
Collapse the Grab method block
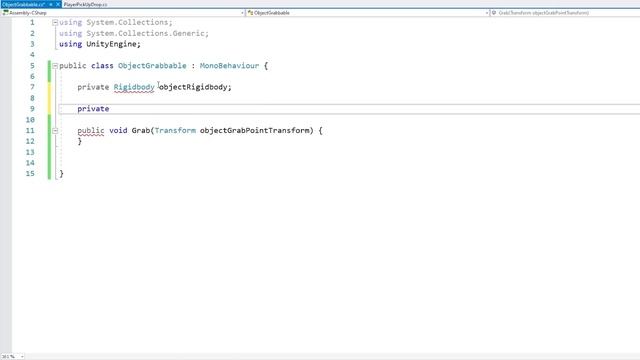(55, 131)
